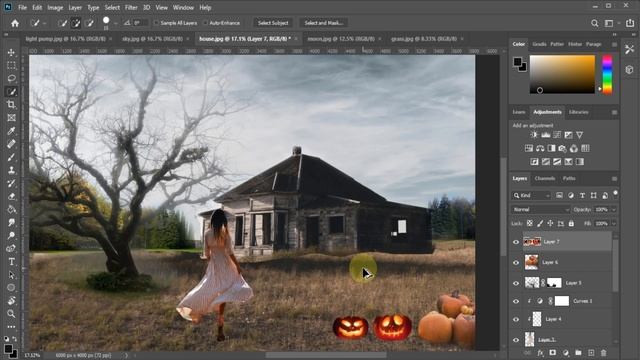Add a Brightness/Contrast adjustment
The image size is (640, 360).
(534, 135)
